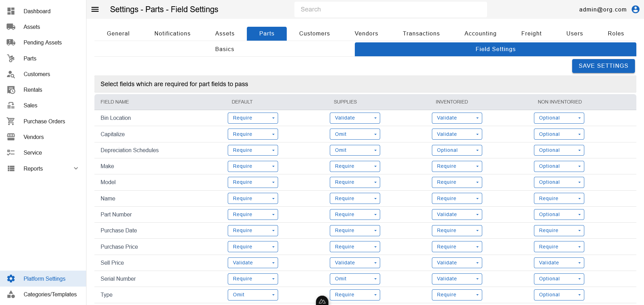Open Platform Settings gear icon
Image resolution: width=644 pixels, height=305 pixels.
pyautogui.click(x=11, y=279)
